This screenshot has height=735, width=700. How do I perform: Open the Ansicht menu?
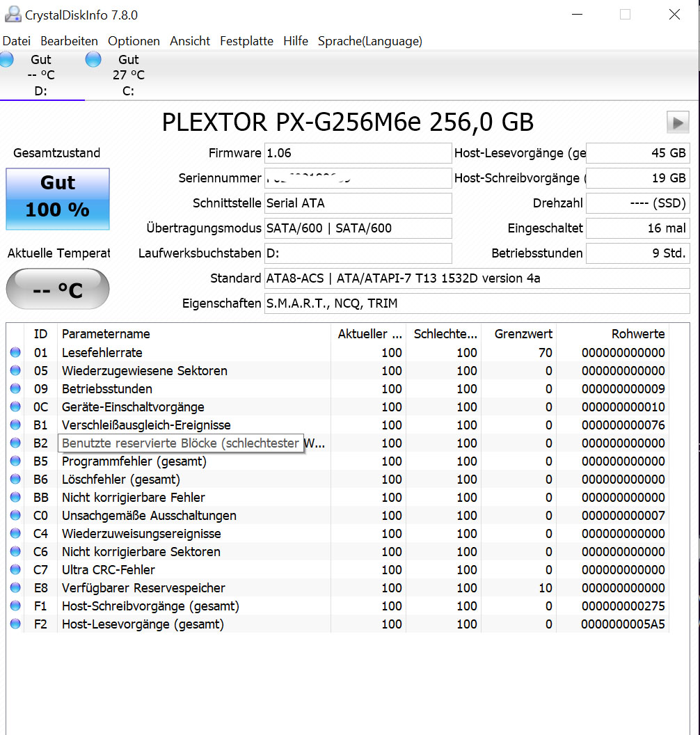(x=189, y=41)
